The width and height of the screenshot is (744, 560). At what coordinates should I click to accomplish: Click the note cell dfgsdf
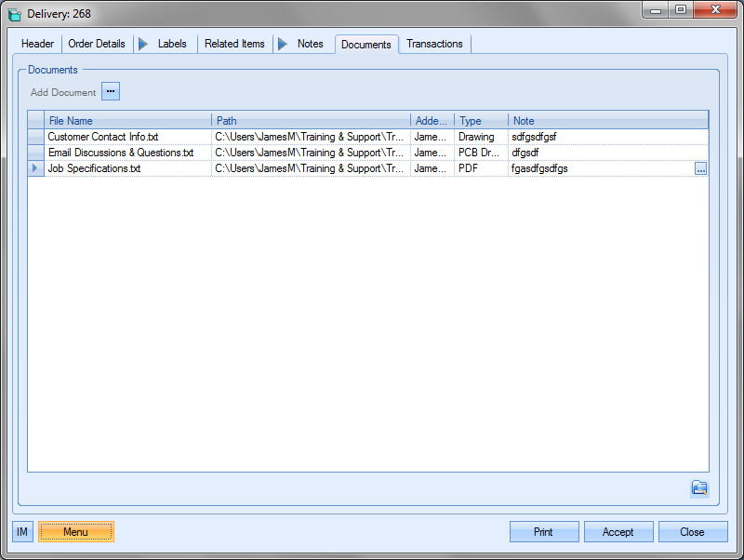pyautogui.click(x=608, y=153)
